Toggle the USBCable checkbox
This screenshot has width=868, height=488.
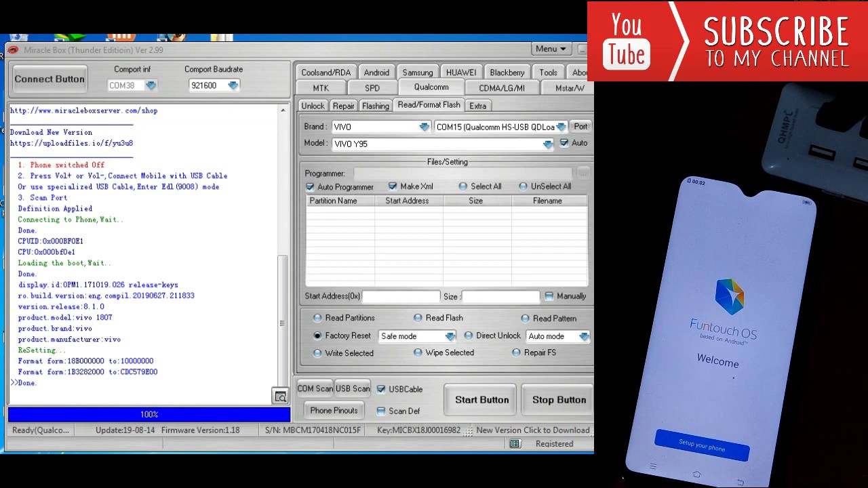coord(381,389)
